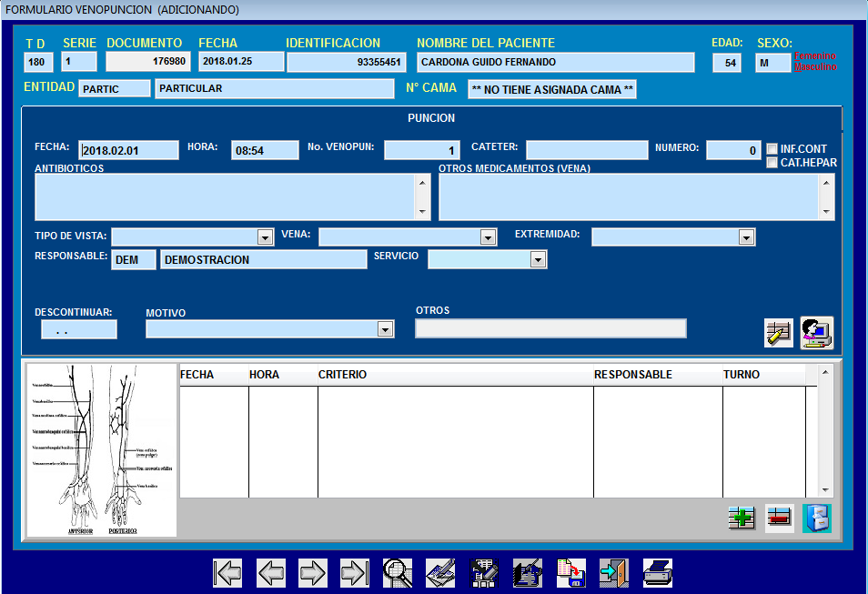868x594 pixels.
Task: Add a row with the green plus icon
Action: [x=742, y=518]
